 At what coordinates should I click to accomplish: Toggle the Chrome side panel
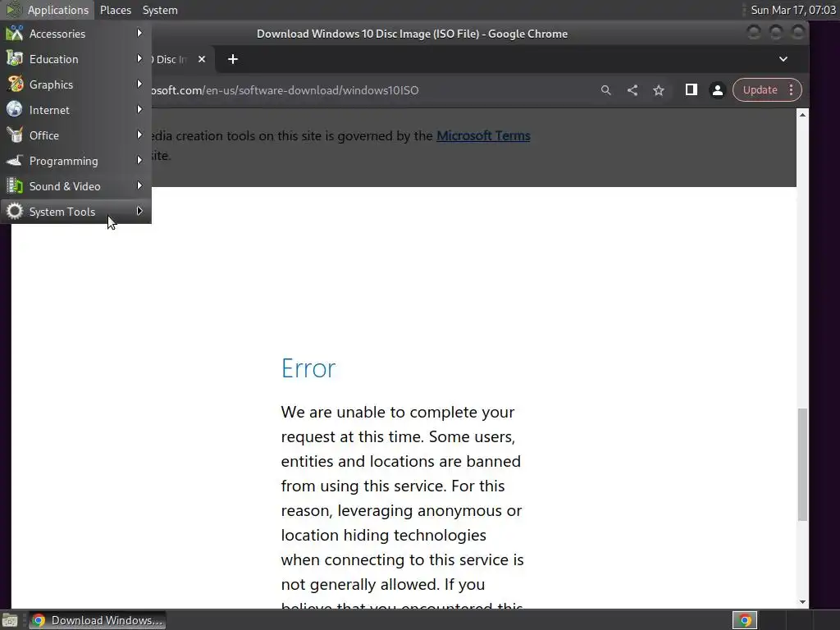tap(691, 89)
